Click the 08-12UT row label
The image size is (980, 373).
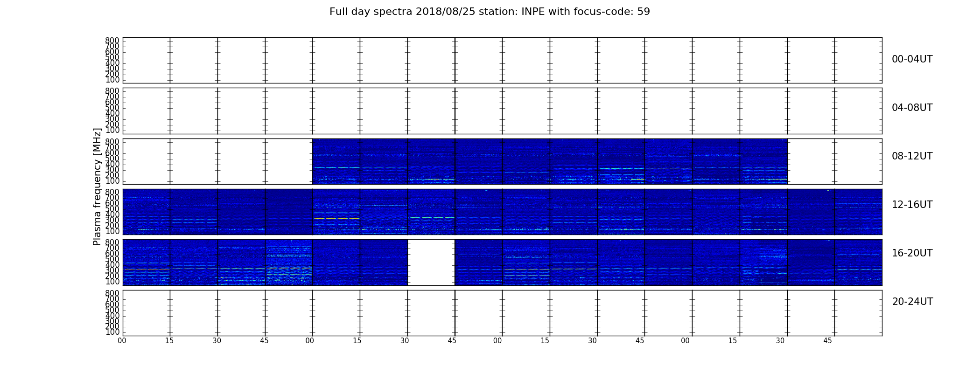pyautogui.click(x=912, y=156)
